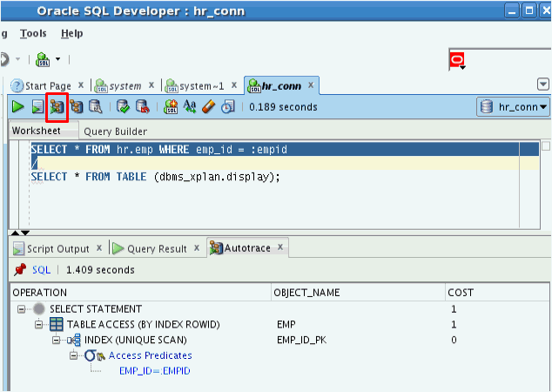Collapse the TABLE ACCESS (BY INDEX ROWID) node
Viewport: 552px width, 392px height.
(38, 324)
